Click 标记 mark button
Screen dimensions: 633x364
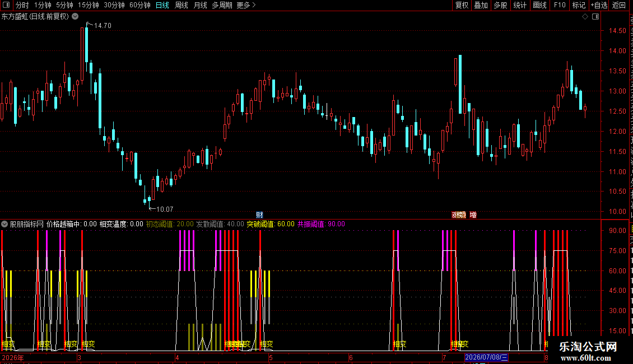(x=579, y=5)
